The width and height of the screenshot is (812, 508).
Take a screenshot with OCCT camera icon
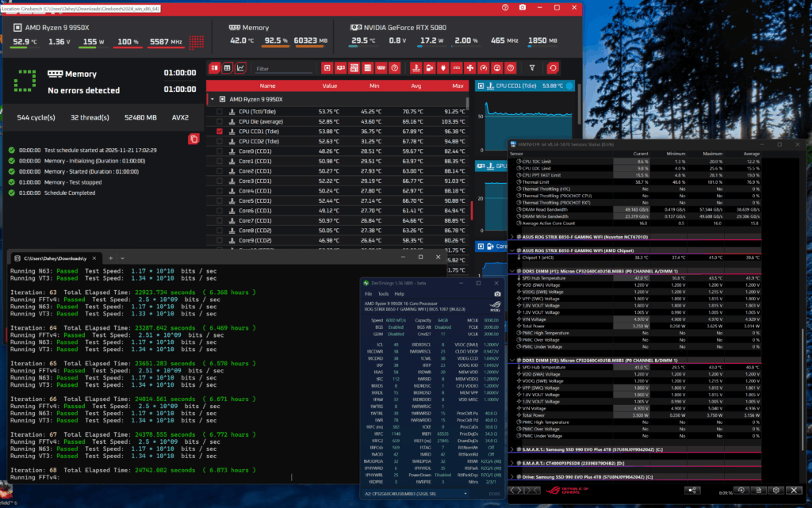pyautogui.click(x=523, y=8)
